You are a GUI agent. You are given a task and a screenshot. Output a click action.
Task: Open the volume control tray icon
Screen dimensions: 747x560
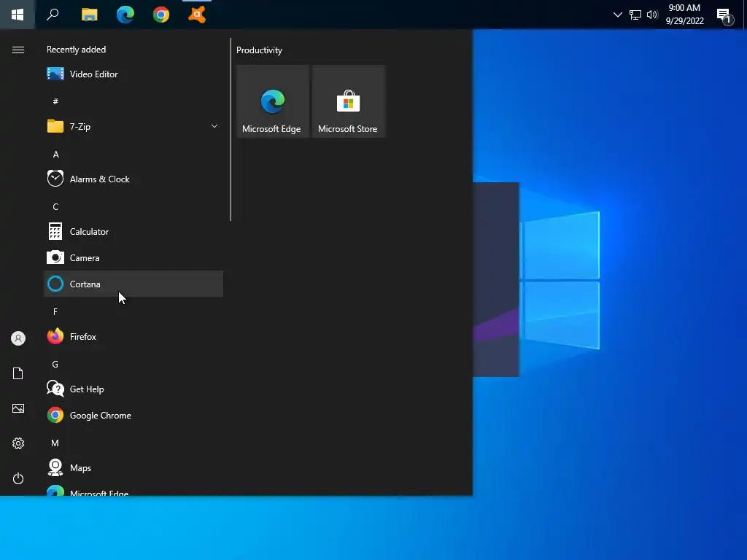pyautogui.click(x=652, y=15)
